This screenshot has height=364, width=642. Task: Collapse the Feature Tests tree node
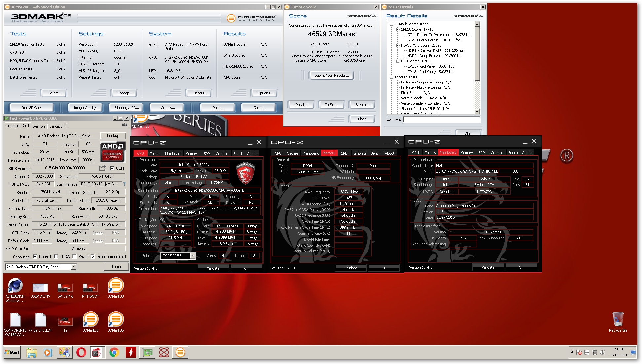(x=391, y=77)
